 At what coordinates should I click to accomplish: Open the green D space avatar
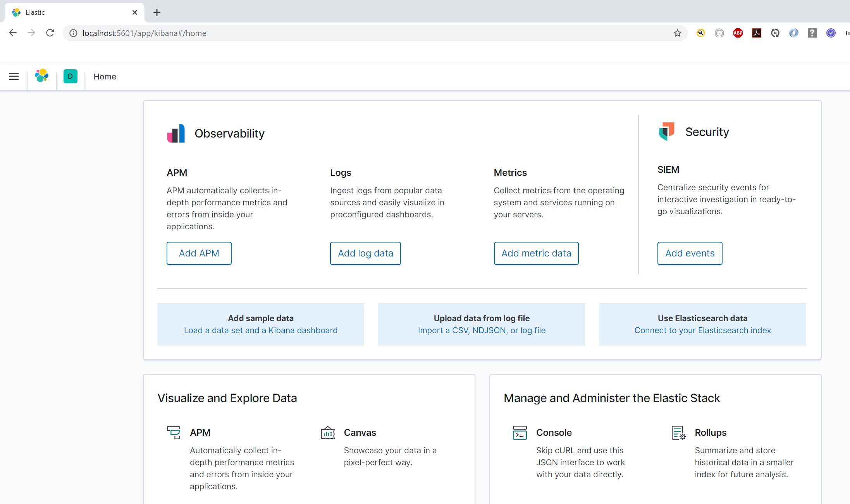pyautogui.click(x=70, y=76)
